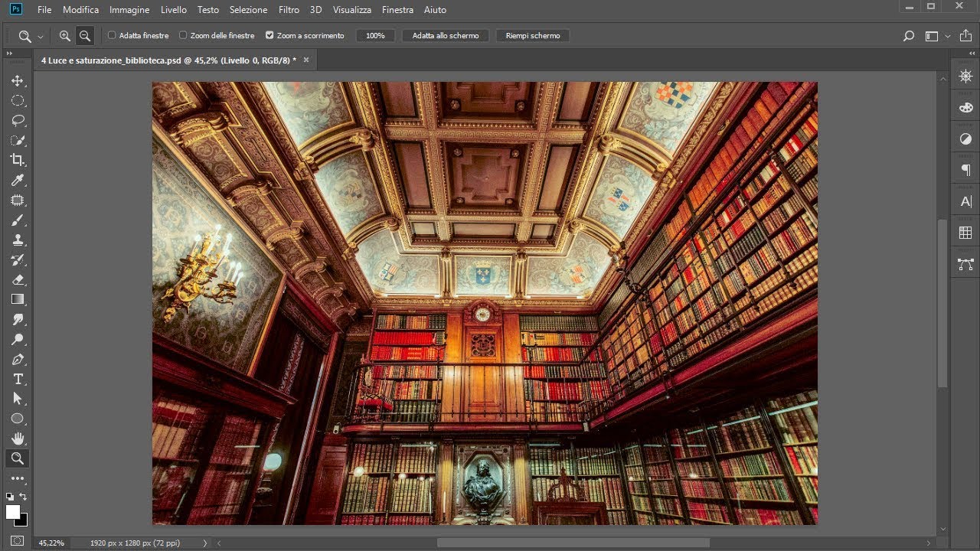The image size is (980, 551).
Task: Swap foreground and background colors
Action: point(23,497)
